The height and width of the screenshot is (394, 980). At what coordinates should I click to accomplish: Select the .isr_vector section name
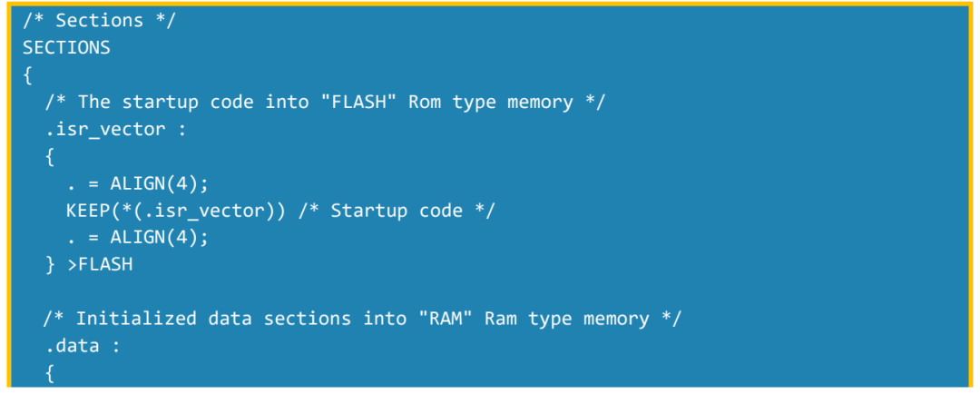click(x=105, y=130)
